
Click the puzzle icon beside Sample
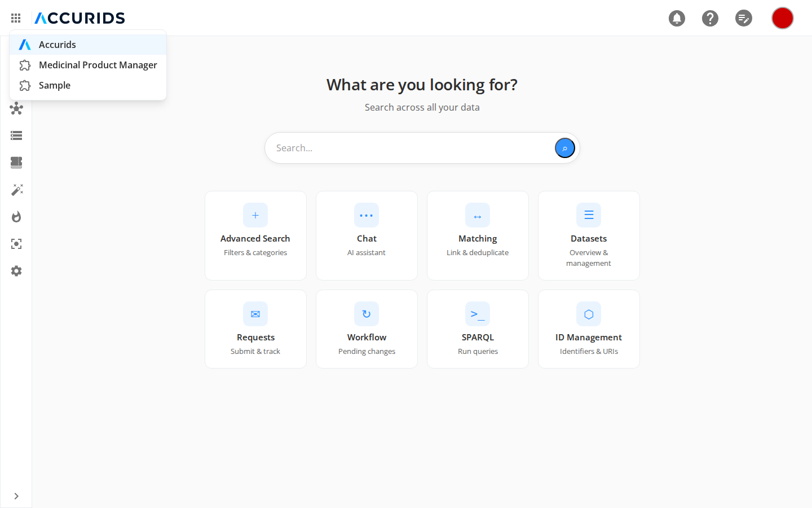[x=25, y=86]
